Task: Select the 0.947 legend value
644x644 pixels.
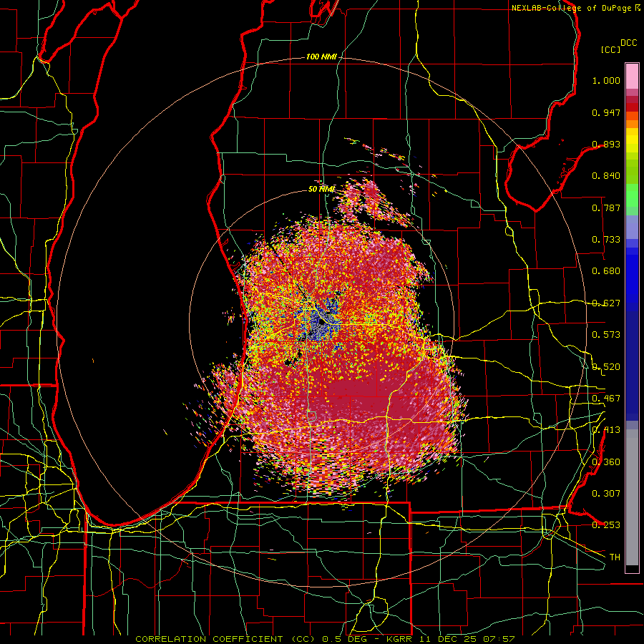Action: pyautogui.click(x=606, y=112)
